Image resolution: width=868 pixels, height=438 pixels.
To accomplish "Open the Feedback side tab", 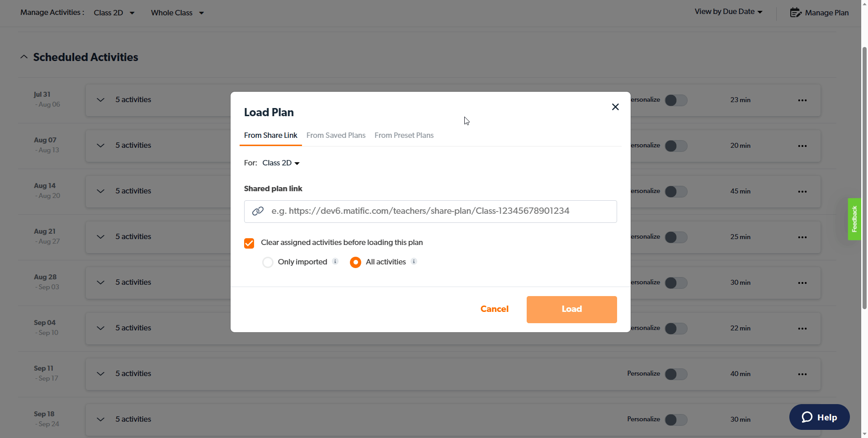I will coord(854,219).
